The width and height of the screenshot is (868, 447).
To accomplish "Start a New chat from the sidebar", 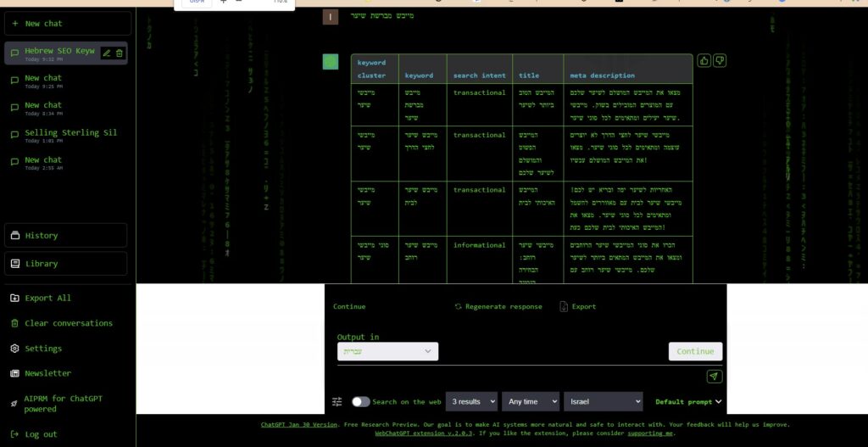I will pos(67,23).
